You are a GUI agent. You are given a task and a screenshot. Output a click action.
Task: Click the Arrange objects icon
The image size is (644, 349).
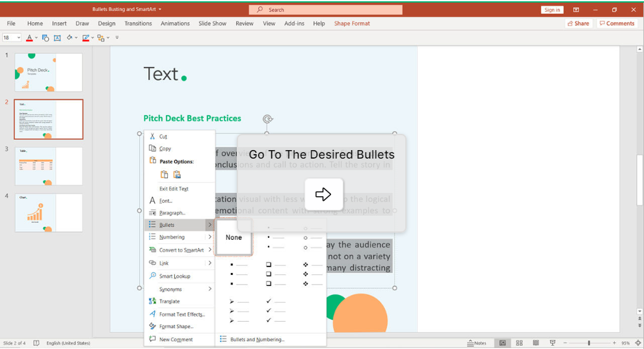[101, 38]
